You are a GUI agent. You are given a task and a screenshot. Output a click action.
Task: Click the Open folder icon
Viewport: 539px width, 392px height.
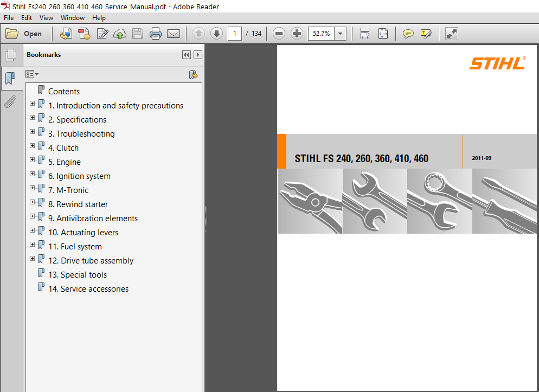[12, 33]
